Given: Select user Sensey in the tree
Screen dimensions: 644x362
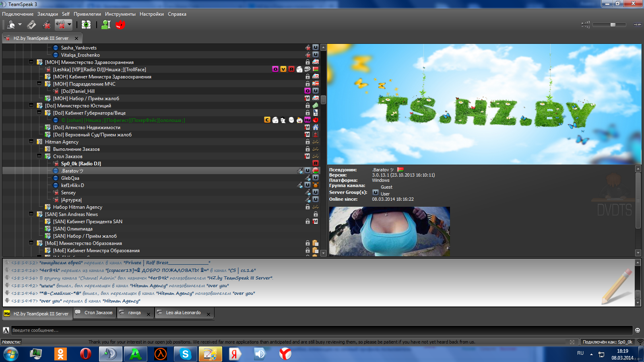Looking at the screenshot, I should [68, 193].
